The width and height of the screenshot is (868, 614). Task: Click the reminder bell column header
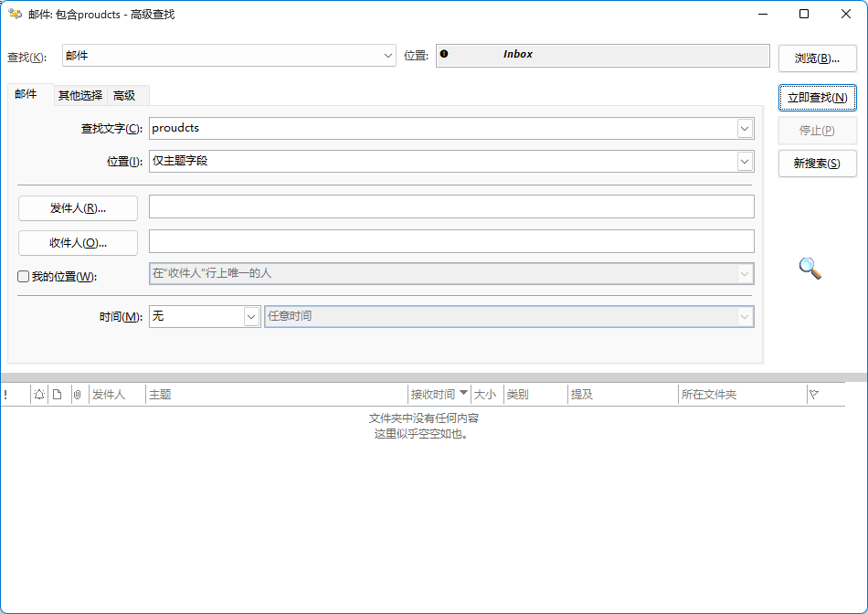pyautogui.click(x=39, y=395)
